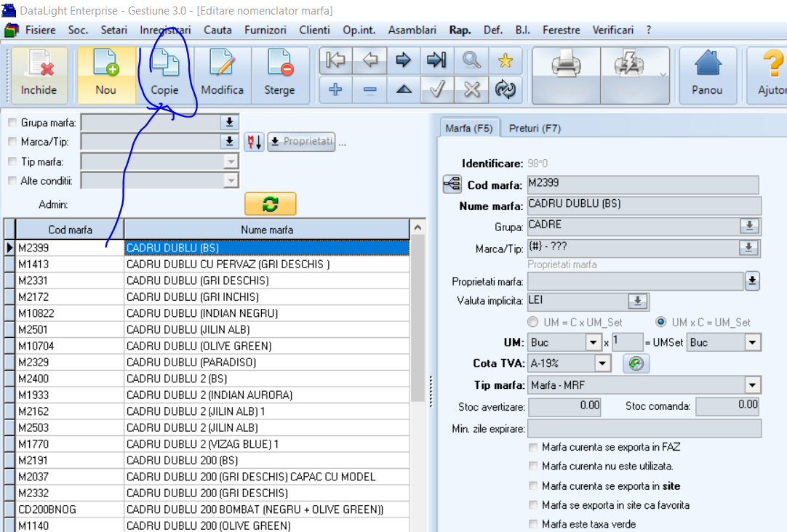Image resolution: width=787 pixels, height=532 pixels.
Task: Open the Tip marfa Marfa - MRF dropdown
Action: 752,385
